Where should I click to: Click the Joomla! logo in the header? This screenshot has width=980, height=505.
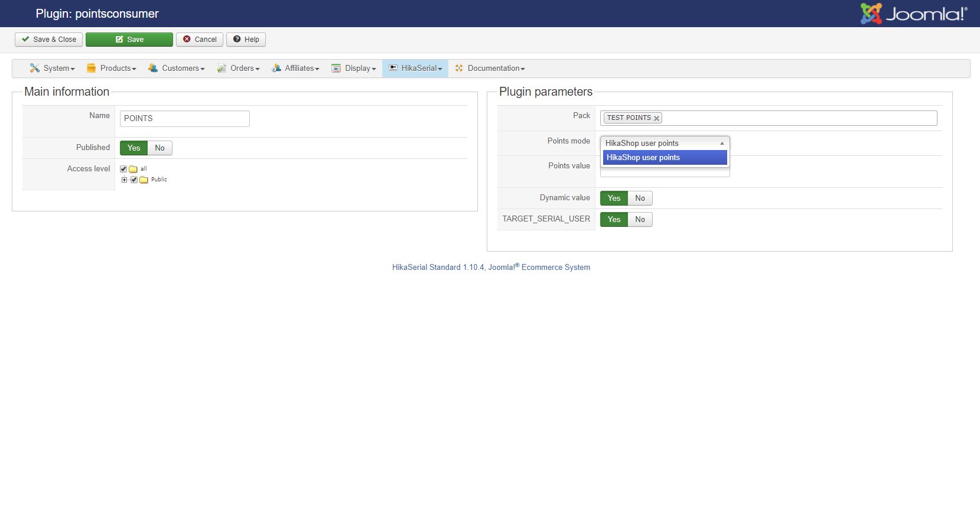[x=914, y=14]
